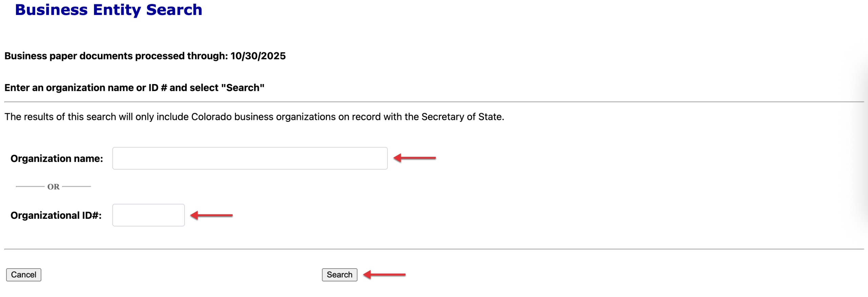
Task: Click the quoted "Search" word in instructions
Action: click(242, 88)
